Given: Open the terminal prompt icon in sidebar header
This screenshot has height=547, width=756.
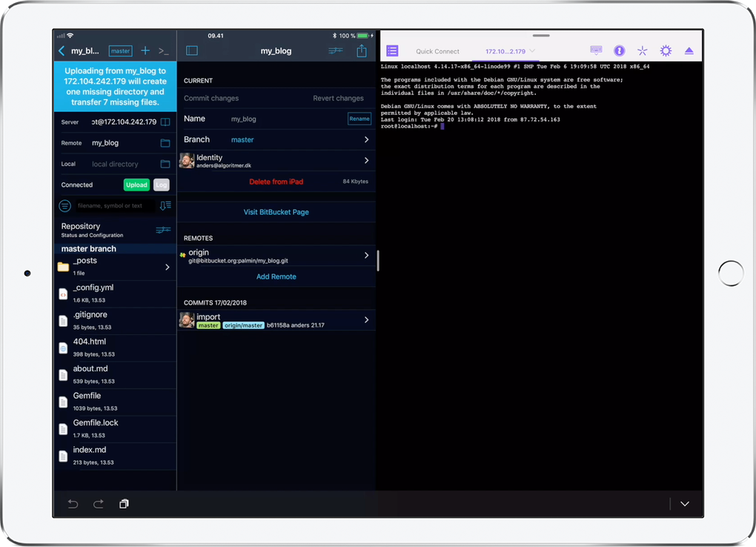Looking at the screenshot, I should point(164,51).
